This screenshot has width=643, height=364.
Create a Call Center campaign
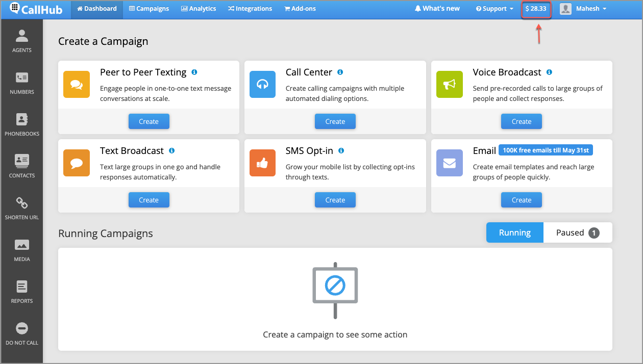pos(335,121)
